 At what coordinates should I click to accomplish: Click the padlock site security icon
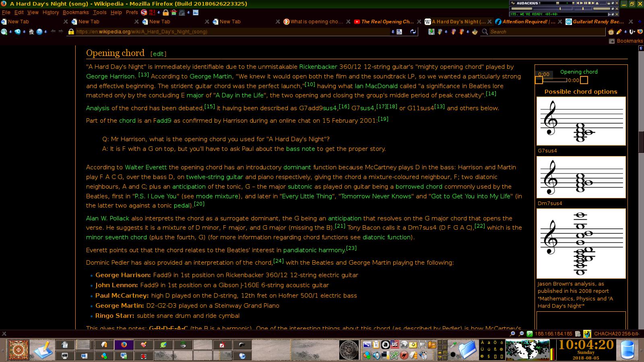click(71, 32)
